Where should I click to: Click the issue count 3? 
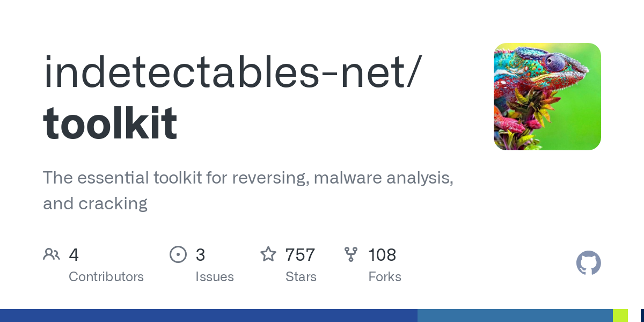coord(200,254)
